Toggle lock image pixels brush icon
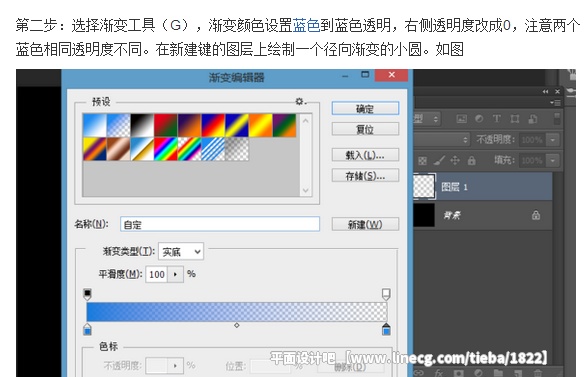The image size is (588, 377). (439, 161)
